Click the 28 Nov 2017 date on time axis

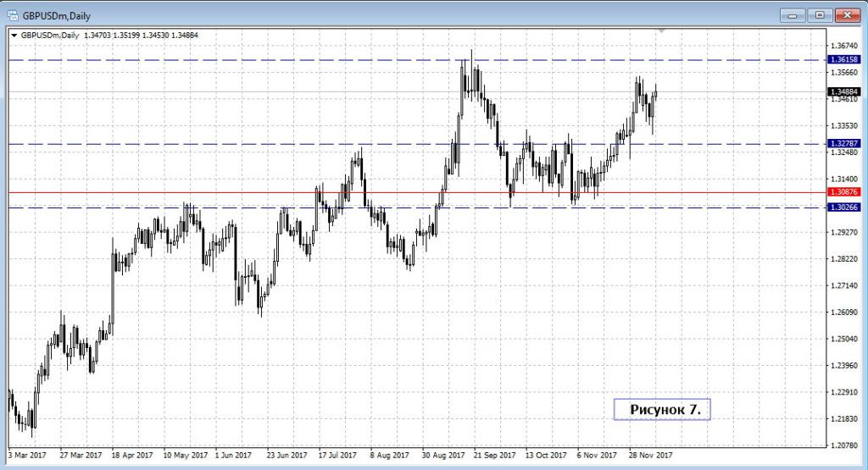point(649,455)
